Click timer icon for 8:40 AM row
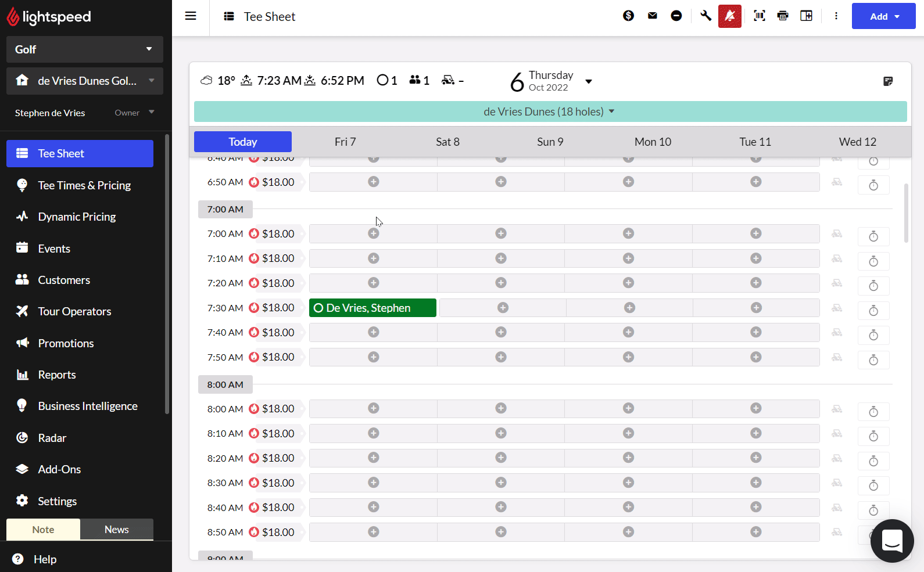 point(873,510)
